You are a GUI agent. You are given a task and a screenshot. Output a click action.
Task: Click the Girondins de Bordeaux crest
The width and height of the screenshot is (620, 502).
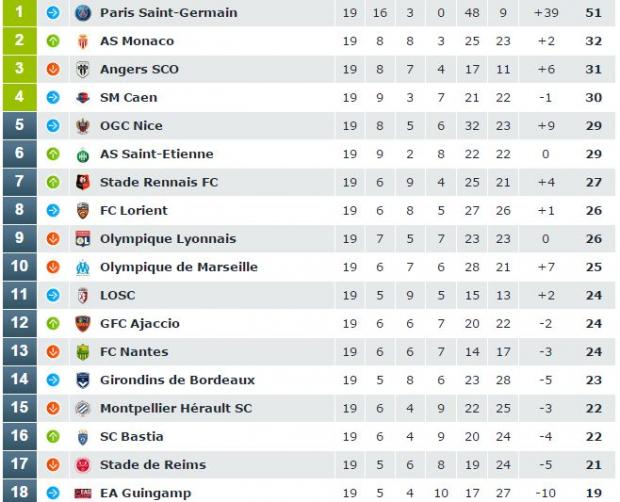click(x=82, y=380)
